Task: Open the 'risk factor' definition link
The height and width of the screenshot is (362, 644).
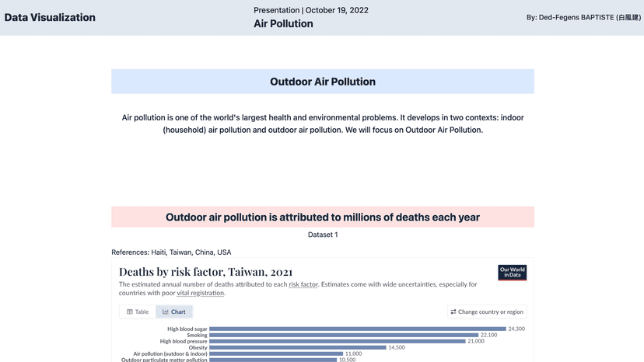Action: click(x=303, y=285)
